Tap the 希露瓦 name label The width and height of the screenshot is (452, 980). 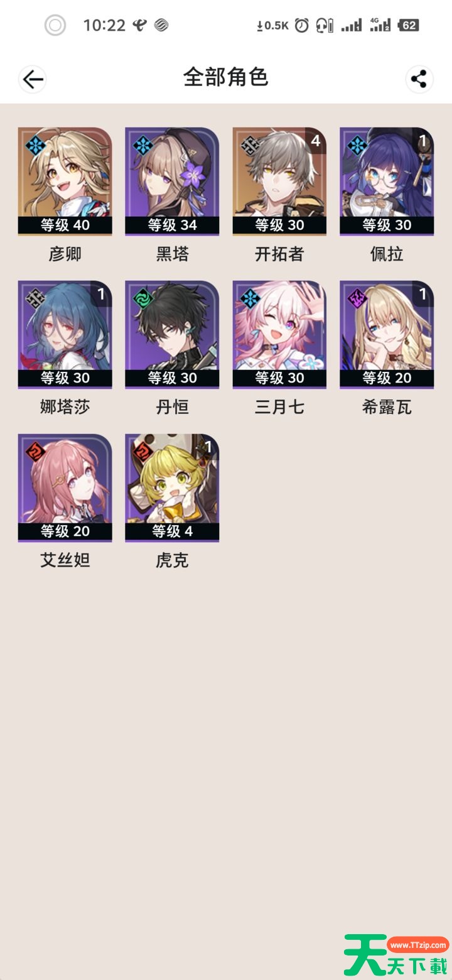pyautogui.click(x=387, y=408)
